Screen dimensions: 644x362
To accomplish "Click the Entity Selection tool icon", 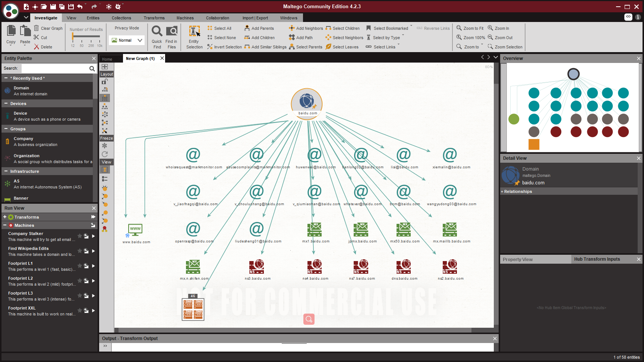I will click(x=194, y=32).
